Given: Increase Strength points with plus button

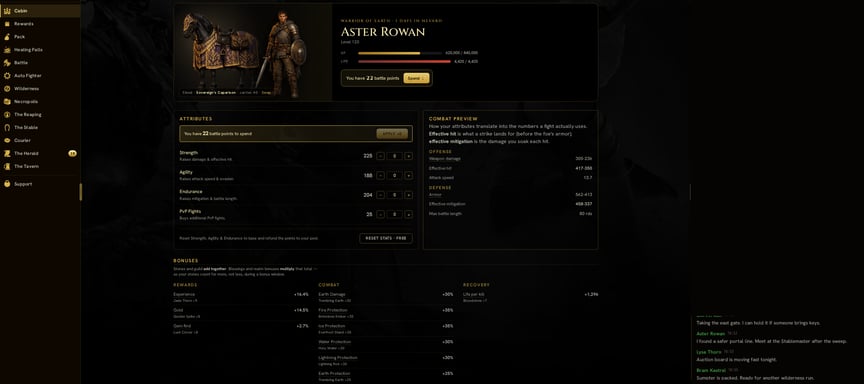Looking at the screenshot, I should 408,156.
